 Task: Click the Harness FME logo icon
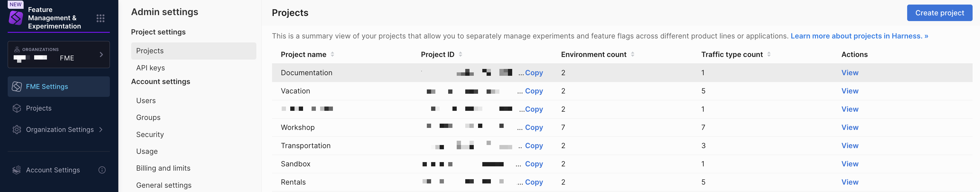point(16,18)
